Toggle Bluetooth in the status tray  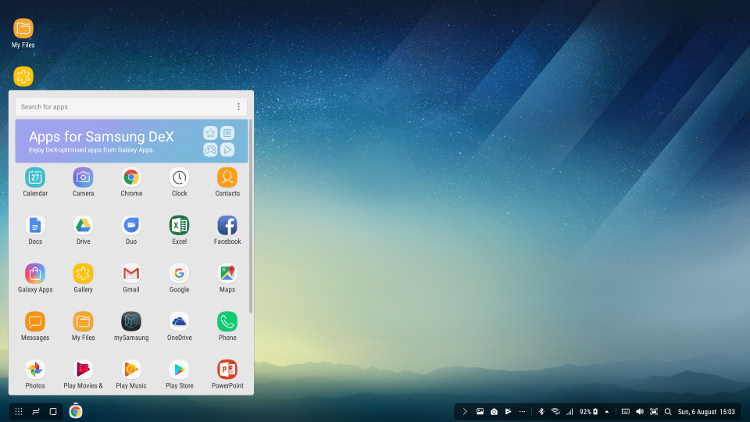click(x=541, y=411)
